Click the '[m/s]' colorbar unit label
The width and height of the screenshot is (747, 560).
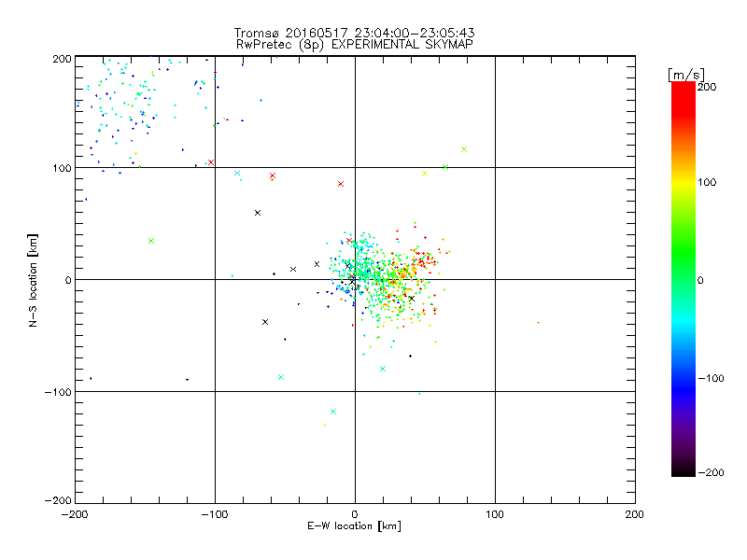pyautogui.click(x=686, y=75)
